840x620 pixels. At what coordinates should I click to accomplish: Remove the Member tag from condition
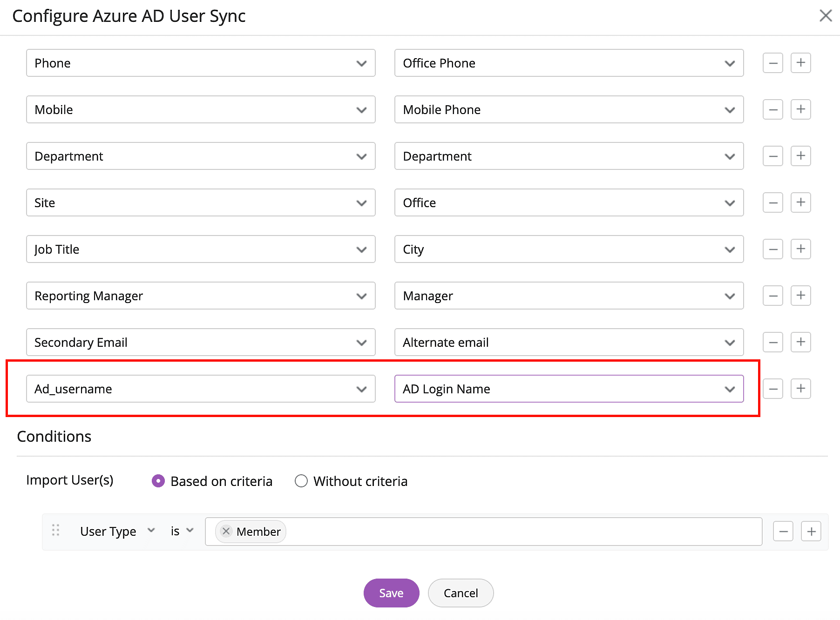tap(226, 532)
